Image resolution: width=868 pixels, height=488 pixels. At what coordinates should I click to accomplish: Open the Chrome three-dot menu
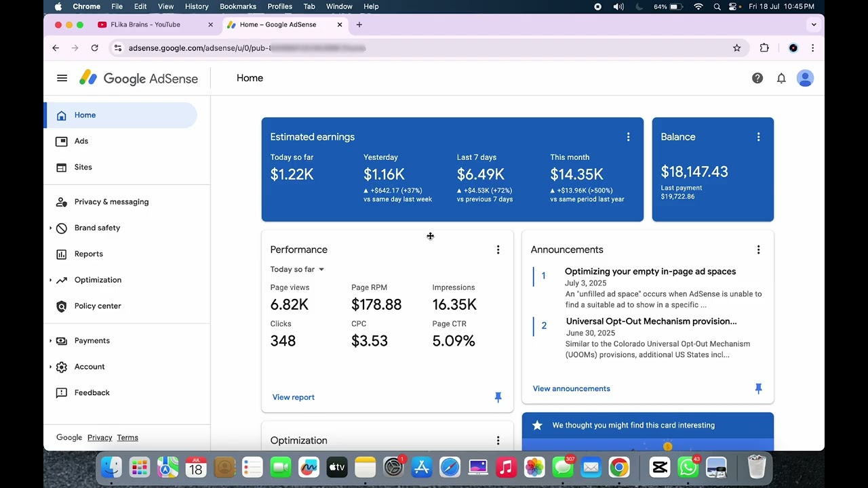click(x=812, y=48)
